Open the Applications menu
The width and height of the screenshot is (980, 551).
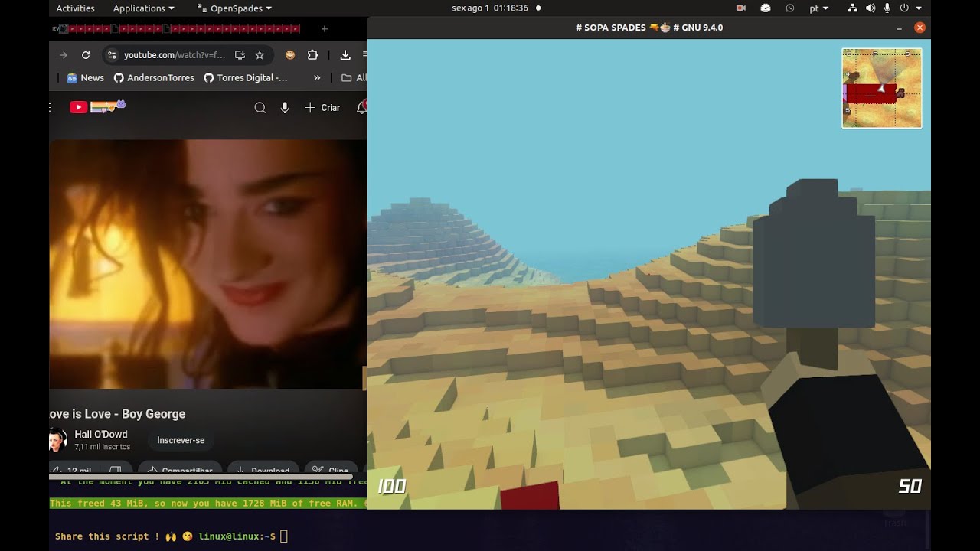click(143, 8)
